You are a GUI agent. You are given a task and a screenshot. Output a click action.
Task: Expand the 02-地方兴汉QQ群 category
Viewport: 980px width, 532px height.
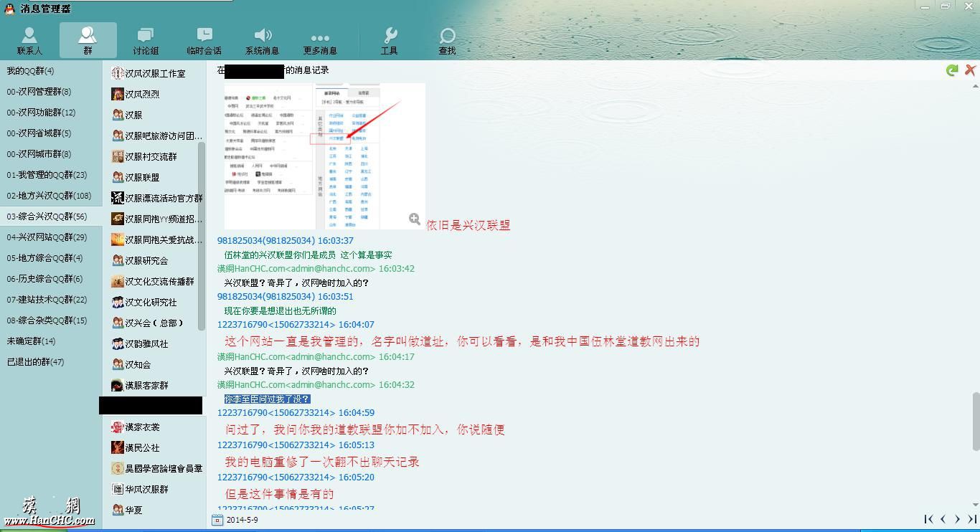[x=49, y=196]
